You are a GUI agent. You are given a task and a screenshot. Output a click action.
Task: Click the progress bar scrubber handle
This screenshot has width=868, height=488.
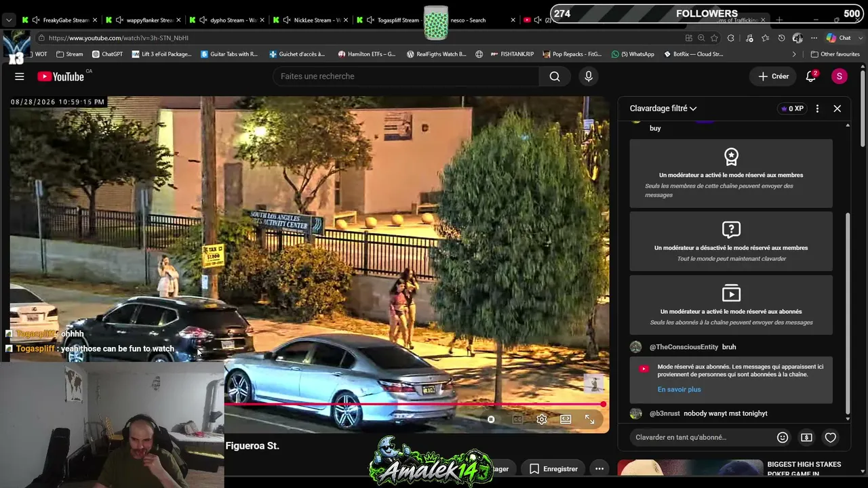click(x=603, y=405)
